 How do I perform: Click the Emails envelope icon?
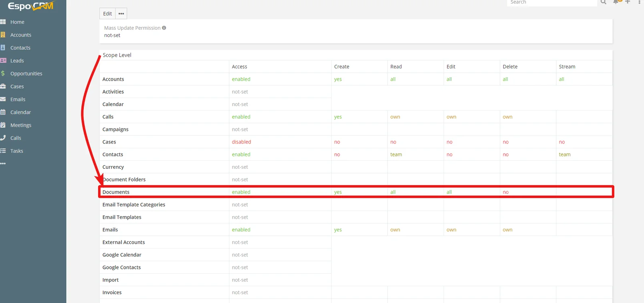click(3, 99)
